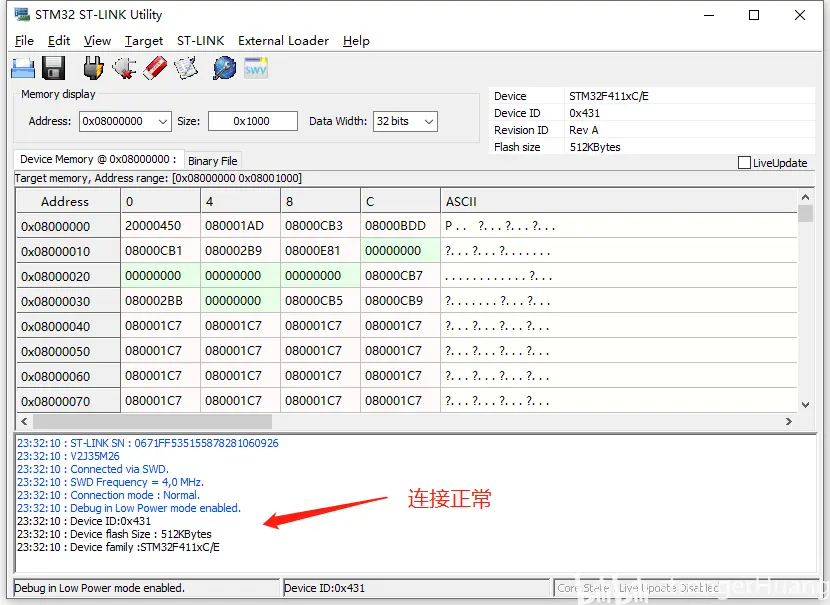Click the horizontal scrollbar right arrow

[790, 422]
